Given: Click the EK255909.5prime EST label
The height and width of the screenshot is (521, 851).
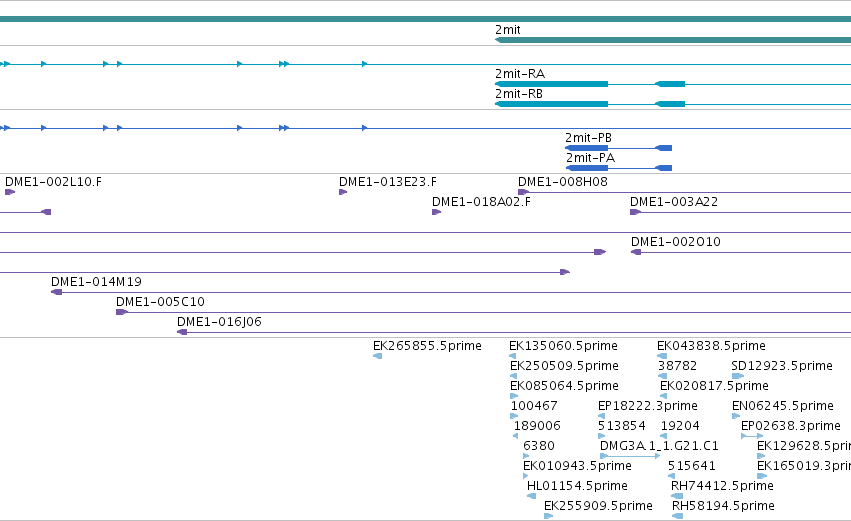Looking at the screenshot, I should 598,507.
